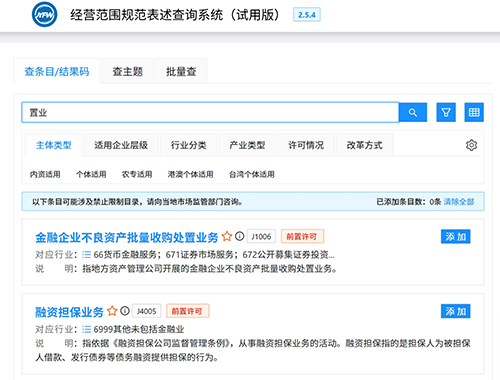Show info for 金融企业不良资产批量收购处置业务
This screenshot has width=500, height=380.
click(239, 236)
